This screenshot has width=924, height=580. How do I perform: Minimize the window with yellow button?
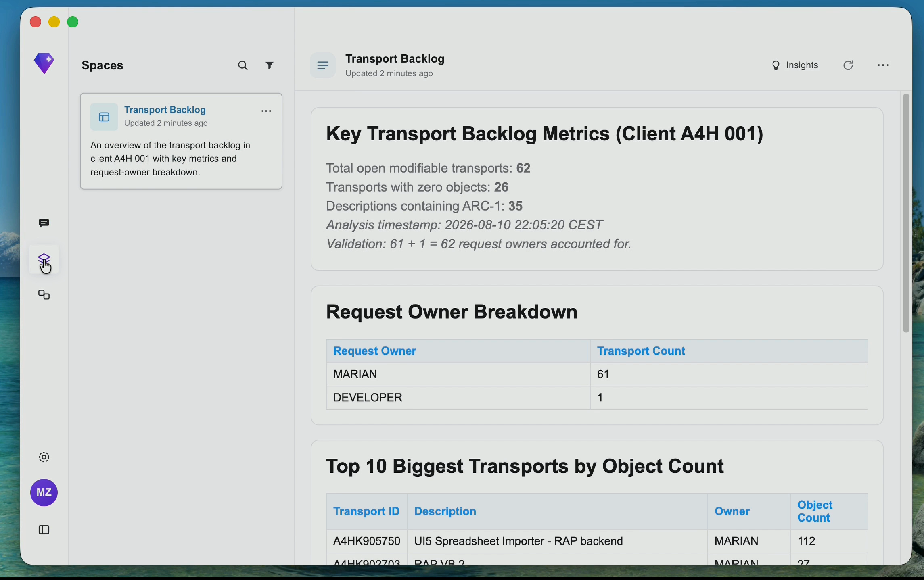click(54, 22)
